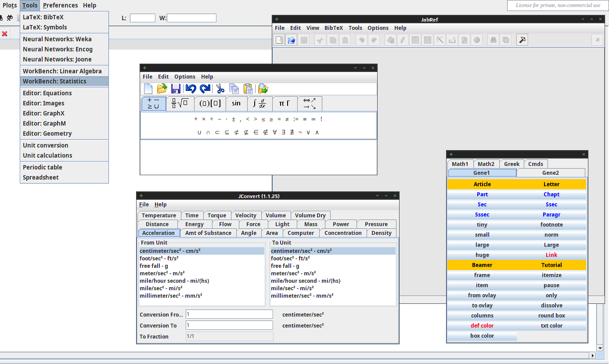Viewport: 609px width, 364px height.
Task: Click the red X close-tab icon at left
Action: pyautogui.click(x=5, y=34)
